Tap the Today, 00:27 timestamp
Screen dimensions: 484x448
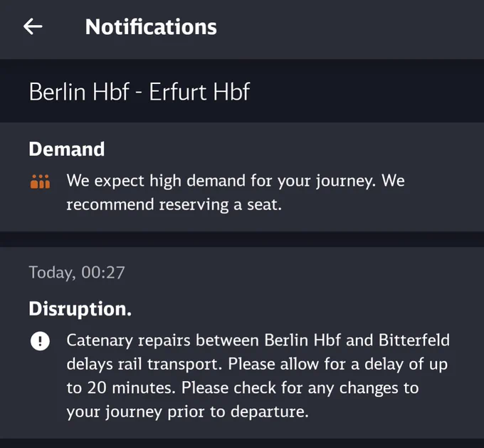[77, 273]
